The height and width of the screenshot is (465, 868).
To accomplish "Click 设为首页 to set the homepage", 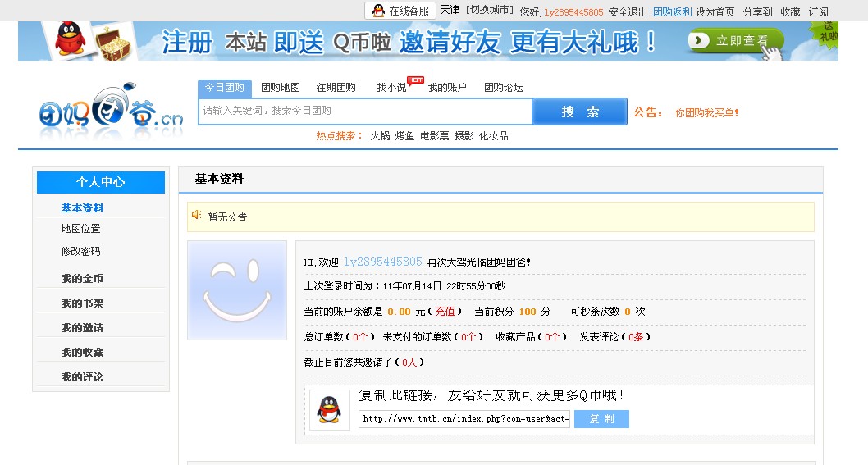I will (x=715, y=12).
